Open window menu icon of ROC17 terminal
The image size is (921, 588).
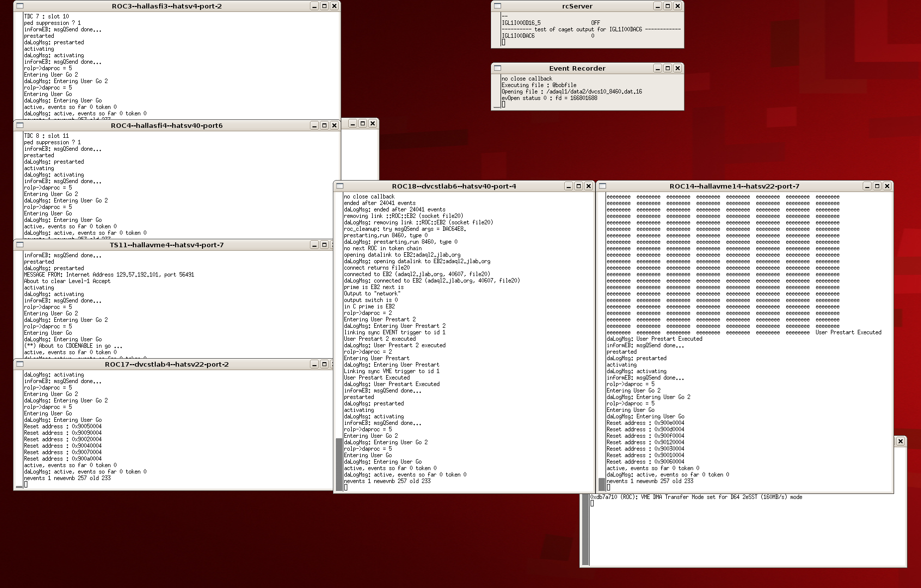tap(20, 364)
